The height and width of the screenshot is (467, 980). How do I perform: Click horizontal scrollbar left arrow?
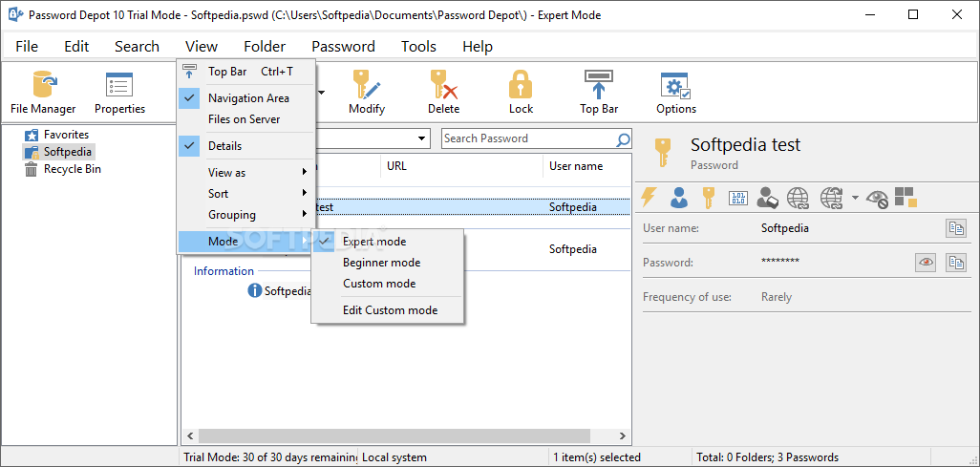pyautogui.click(x=191, y=435)
